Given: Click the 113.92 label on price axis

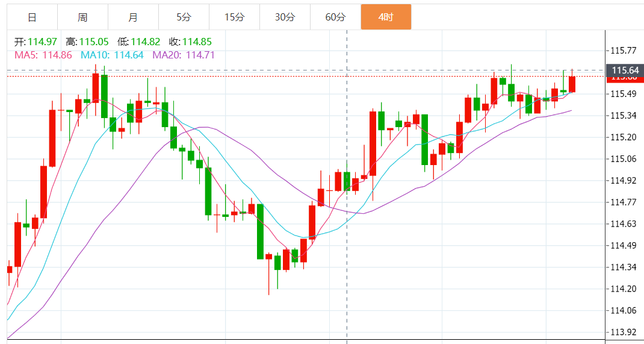Looking at the screenshot, I should (624, 332).
